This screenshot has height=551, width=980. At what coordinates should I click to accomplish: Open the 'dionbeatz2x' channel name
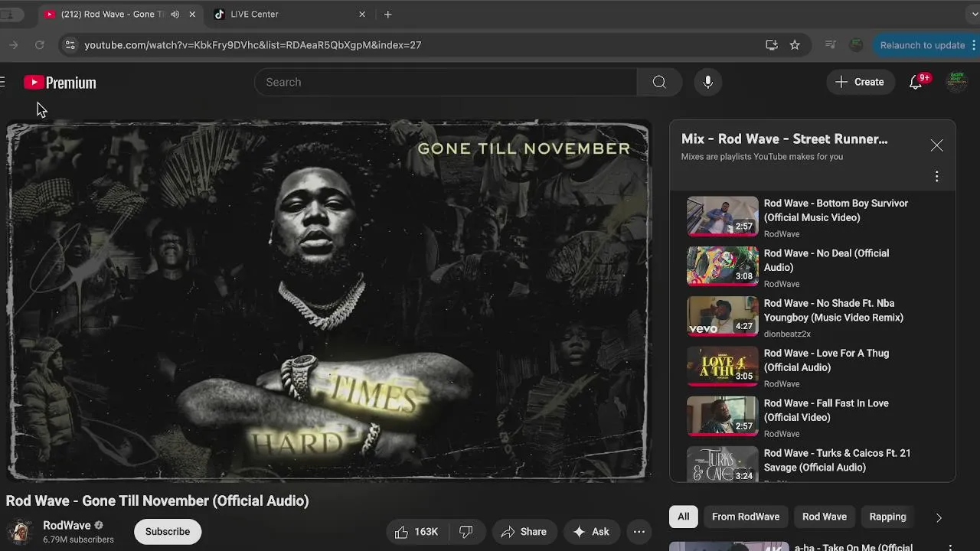point(787,334)
